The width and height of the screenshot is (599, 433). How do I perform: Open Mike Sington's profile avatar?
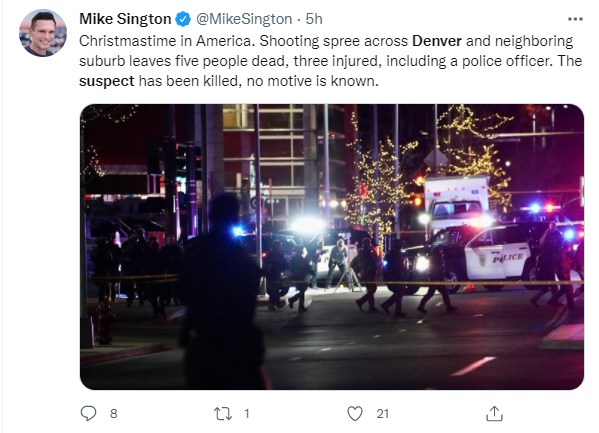(43, 33)
